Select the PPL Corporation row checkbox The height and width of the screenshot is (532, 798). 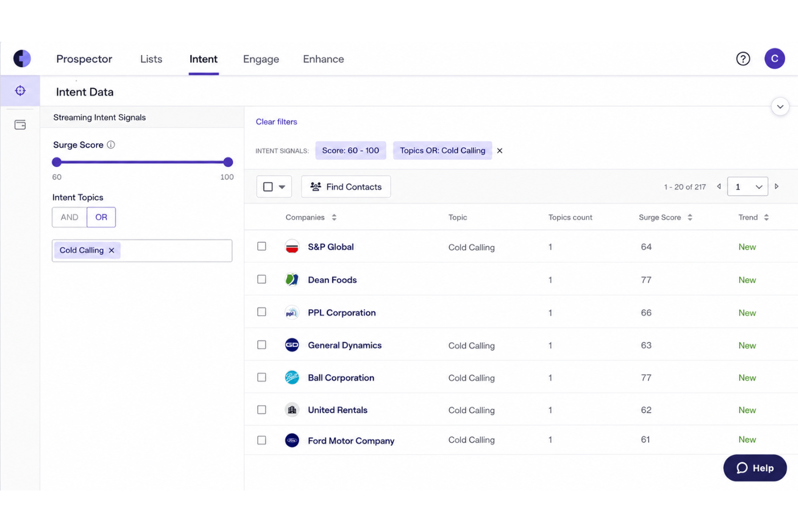262,312
